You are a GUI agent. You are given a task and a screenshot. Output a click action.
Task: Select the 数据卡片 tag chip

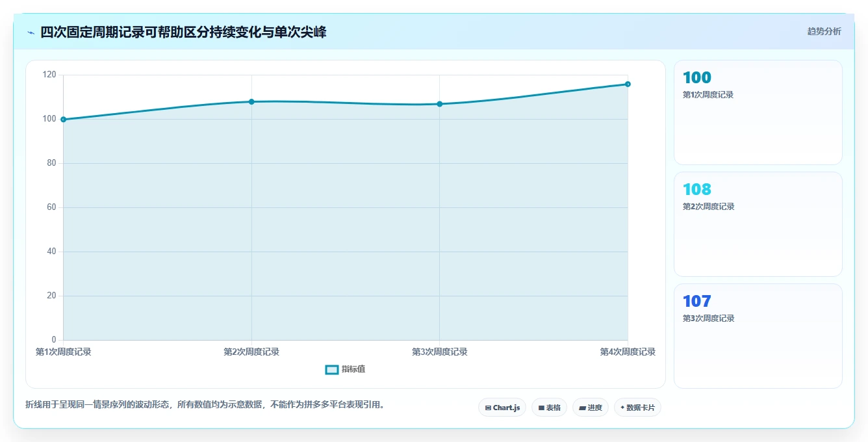pyautogui.click(x=637, y=408)
